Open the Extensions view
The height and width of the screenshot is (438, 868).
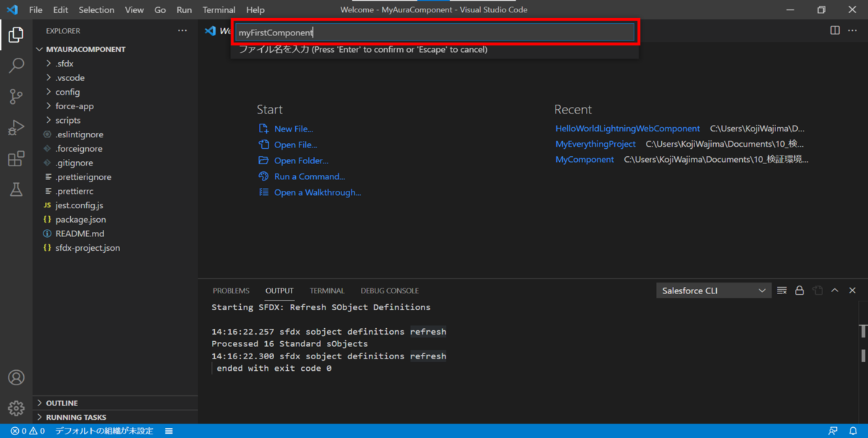(16, 159)
